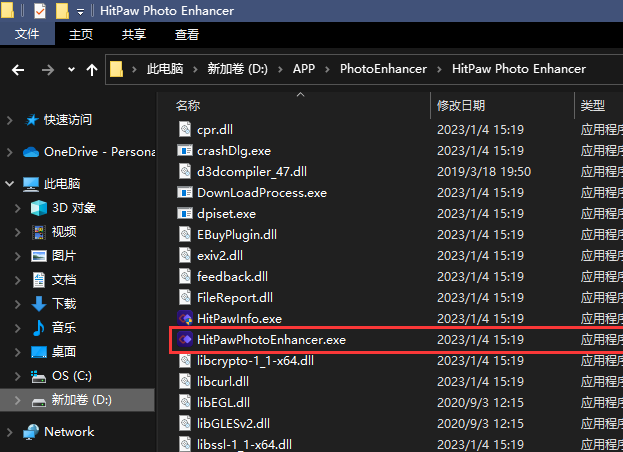Collapse the 此电脑 tree node

(x=10, y=184)
